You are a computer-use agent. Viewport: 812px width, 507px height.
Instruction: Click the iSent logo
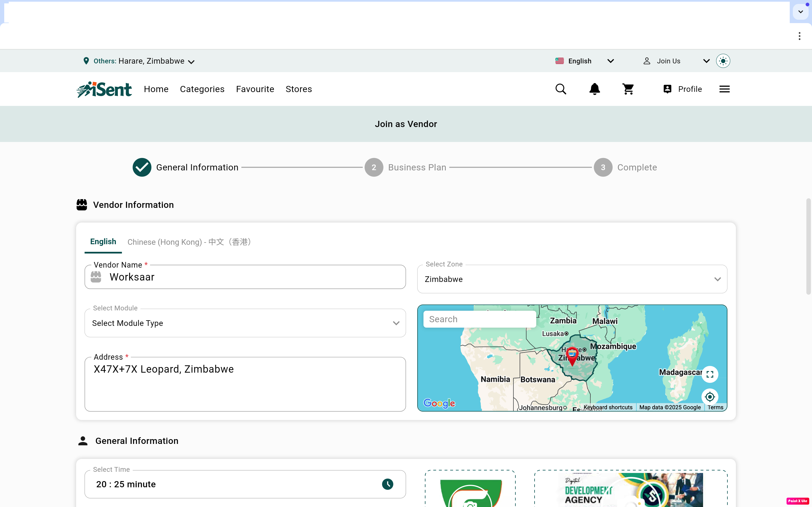coord(104,90)
